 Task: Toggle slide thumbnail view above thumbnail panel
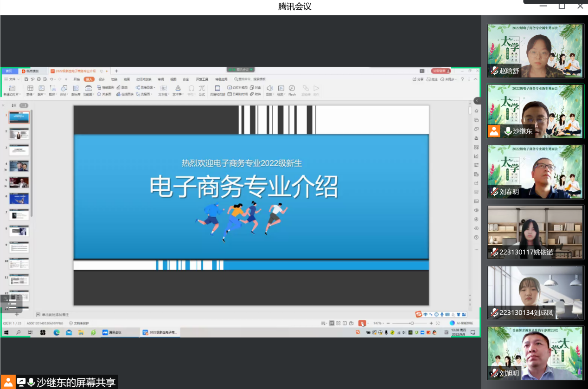coord(24,105)
